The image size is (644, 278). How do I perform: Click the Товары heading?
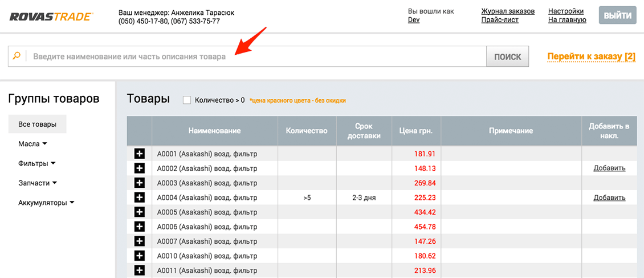[x=148, y=99]
